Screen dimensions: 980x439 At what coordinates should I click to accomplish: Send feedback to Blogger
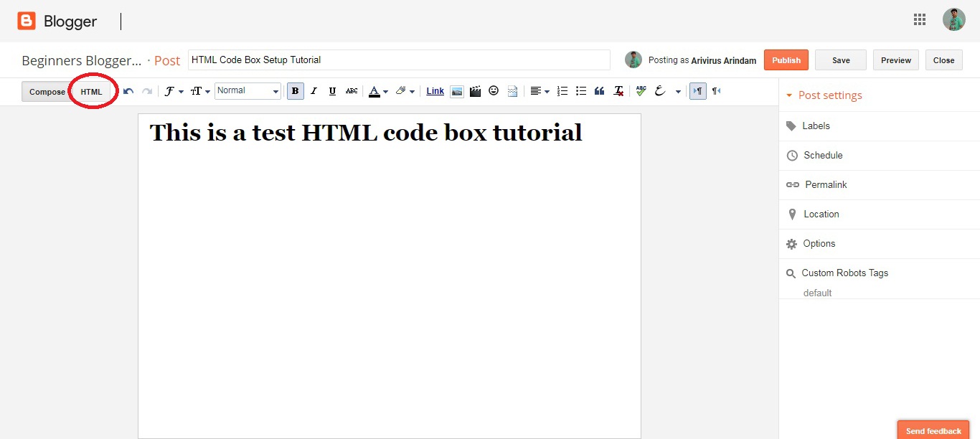933,430
